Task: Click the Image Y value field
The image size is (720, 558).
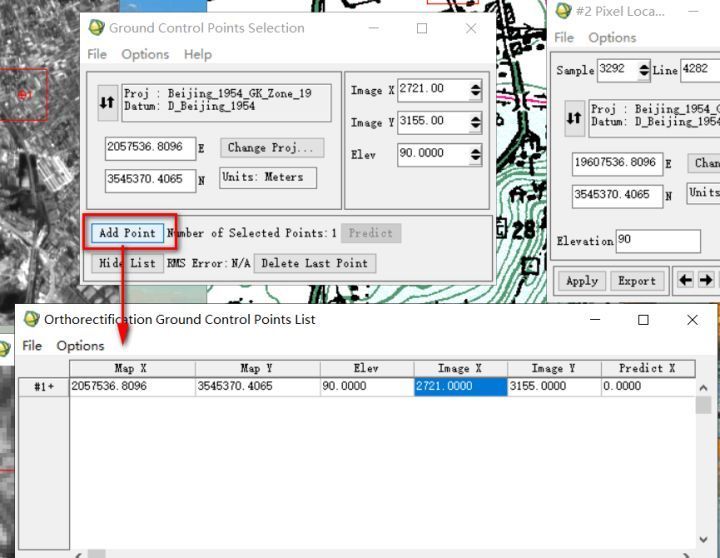Action: click(x=433, y=123)
